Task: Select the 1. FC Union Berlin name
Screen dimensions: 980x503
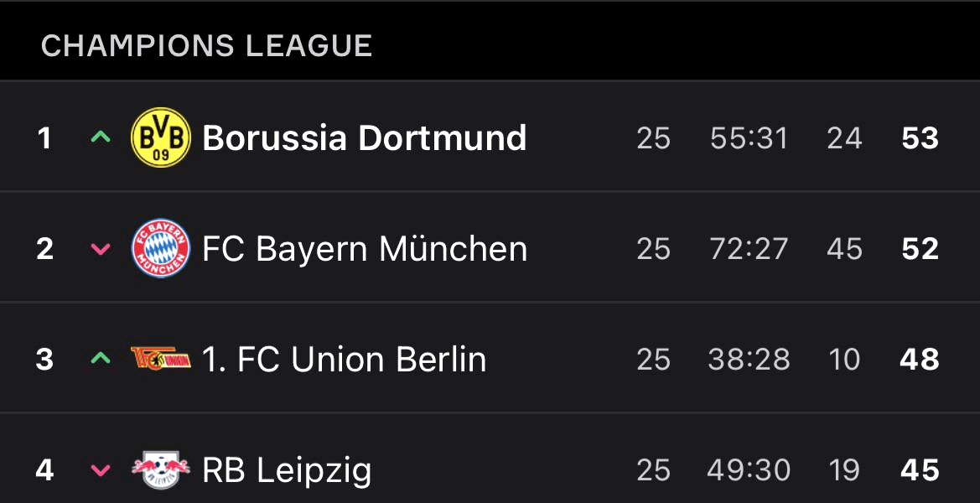Action: (x=344, y=359)
